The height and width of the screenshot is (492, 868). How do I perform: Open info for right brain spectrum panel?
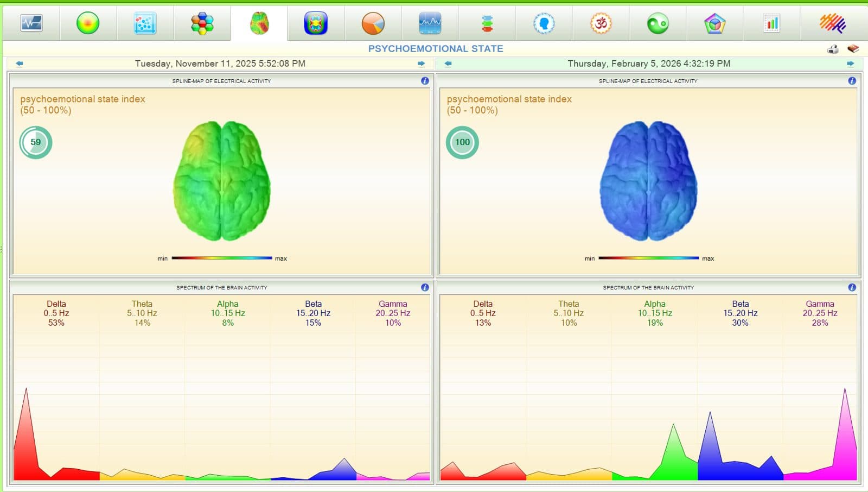852,287
